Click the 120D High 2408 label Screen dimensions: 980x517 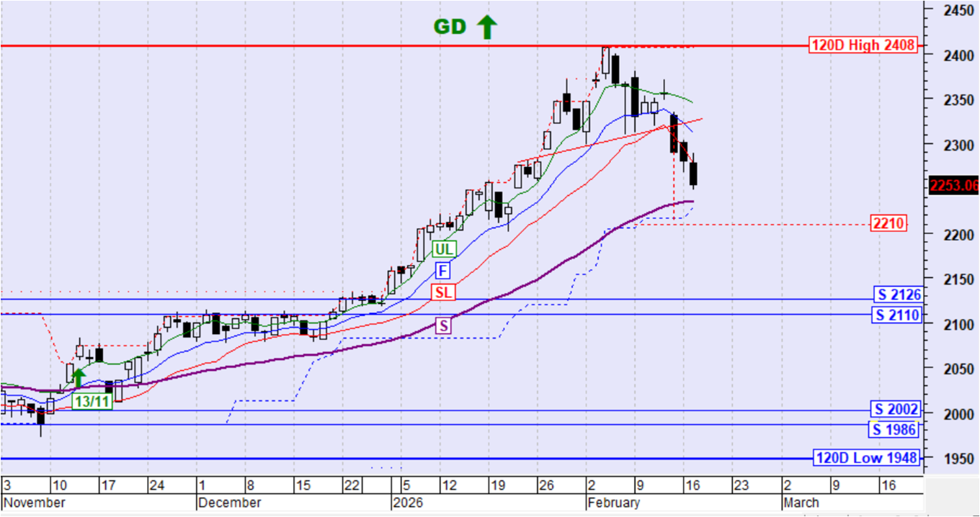point(863,45)
